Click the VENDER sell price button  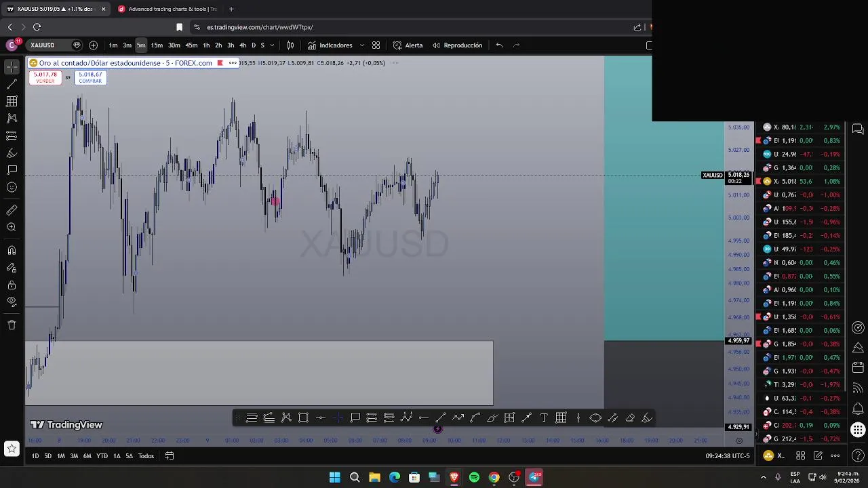click(x=45, y=78)
